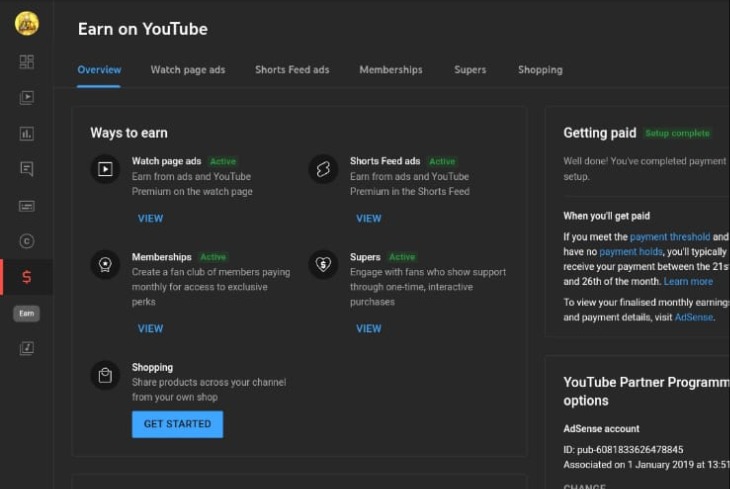Open the channel avatar in sidebar
Viewport: 730px width, 489px height.
pos(27,23)
